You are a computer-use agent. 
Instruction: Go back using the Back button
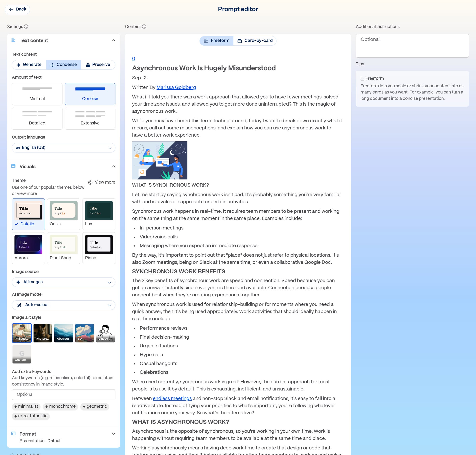coord(17,10)
